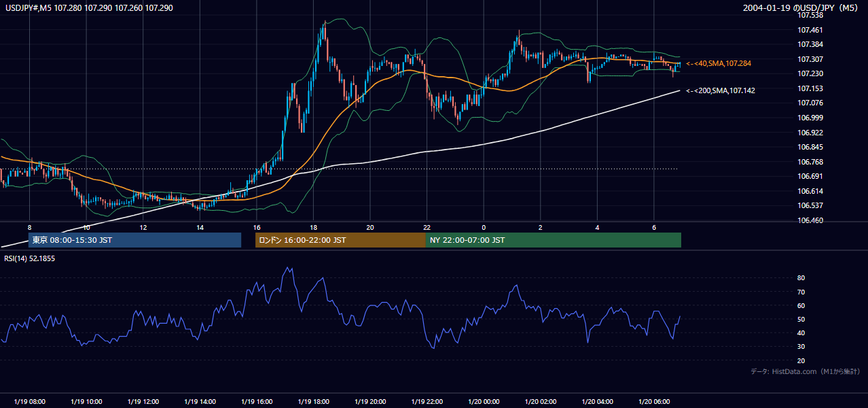Click the hour 22 label under price chart

tap(427, 227)
